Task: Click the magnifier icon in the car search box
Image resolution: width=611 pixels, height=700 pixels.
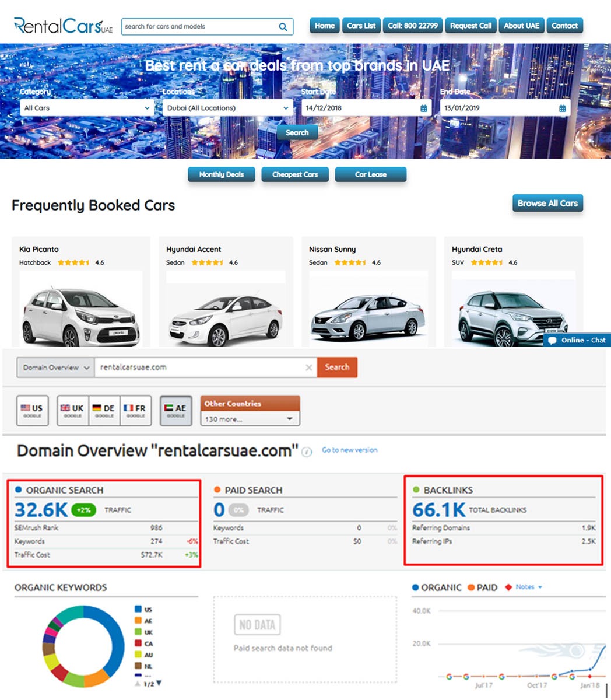Action: click(x=283, y=27)
